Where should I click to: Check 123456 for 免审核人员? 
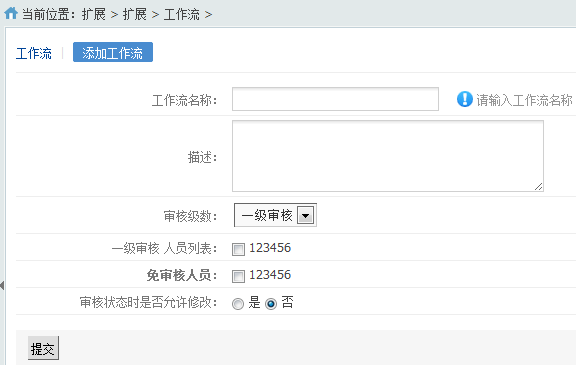coord(238,276)
